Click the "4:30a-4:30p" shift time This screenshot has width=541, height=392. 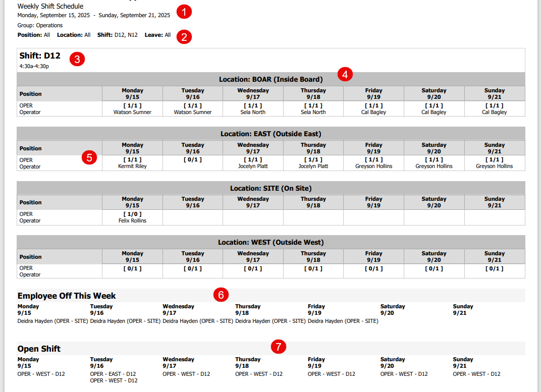point(34,66)
